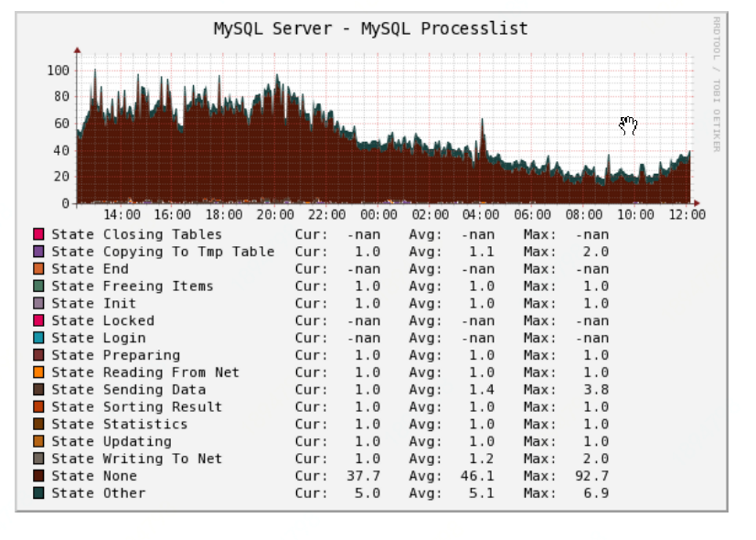The height and width of the screenshot is (540, 756).
Task: Click the 'State Statistics' legend label
Action: coord(120,424)
